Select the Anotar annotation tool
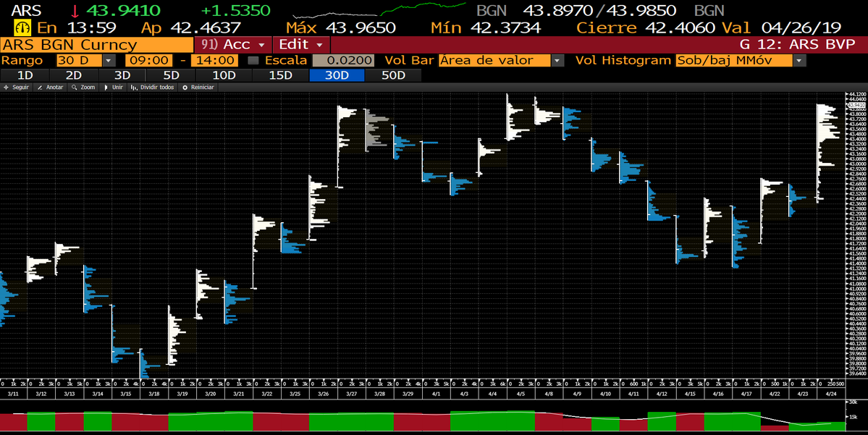This screenshot has height=435, width=868. coord(51,88)
